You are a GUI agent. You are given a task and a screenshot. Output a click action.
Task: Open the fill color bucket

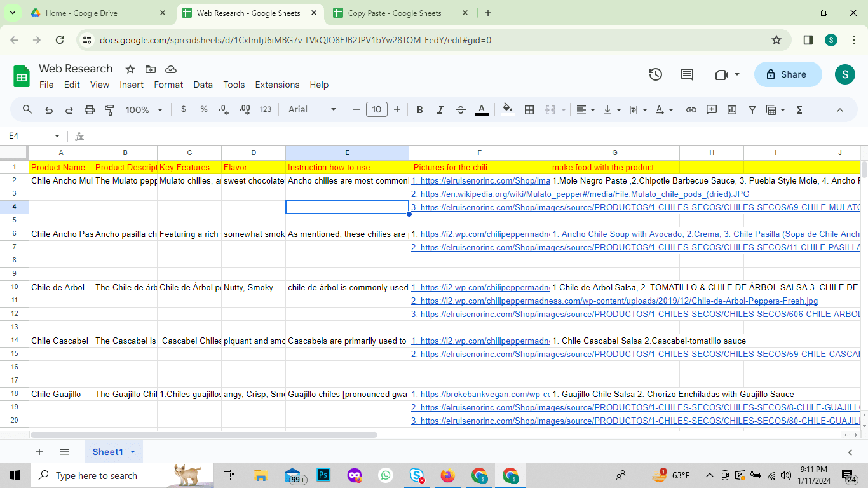(508, 109)
